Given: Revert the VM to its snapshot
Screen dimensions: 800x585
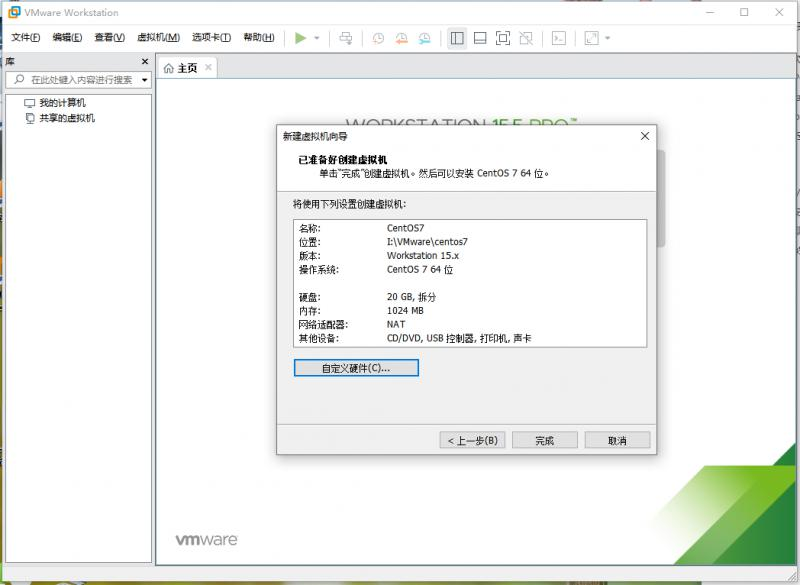Looking at the screenshot, I should point(403,38).
